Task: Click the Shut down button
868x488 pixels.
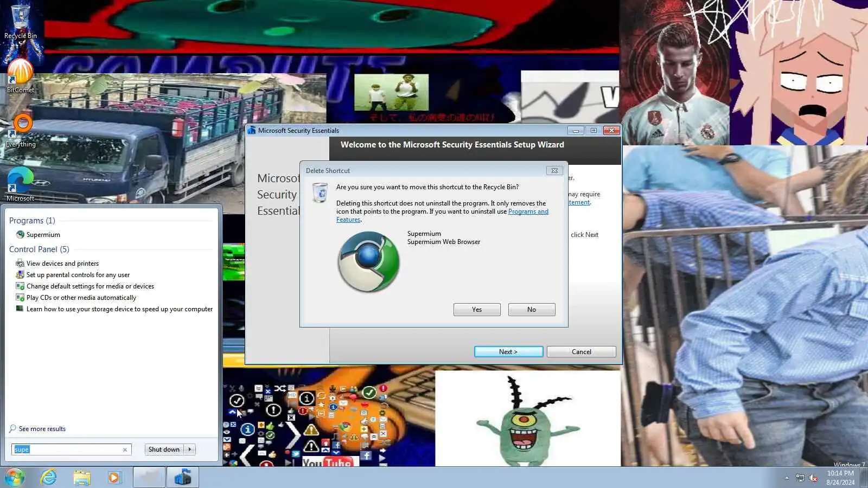Action: click(164, 450)
